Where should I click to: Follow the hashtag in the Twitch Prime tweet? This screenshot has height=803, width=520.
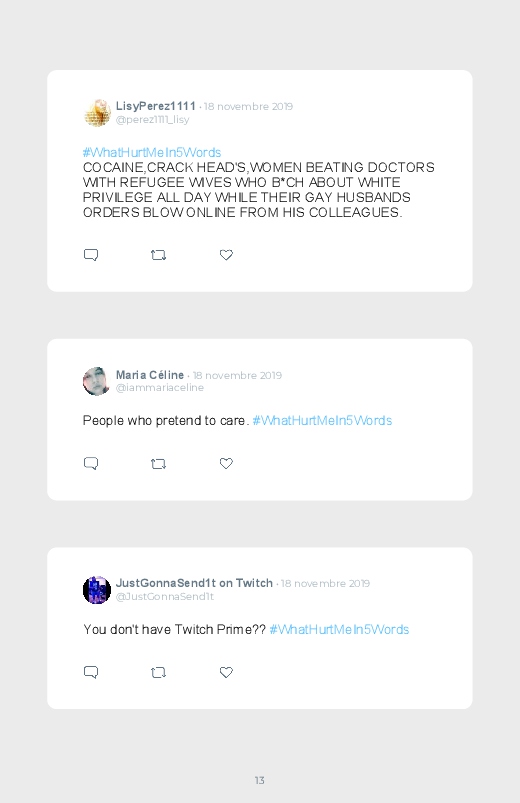[x=339, y=629]
